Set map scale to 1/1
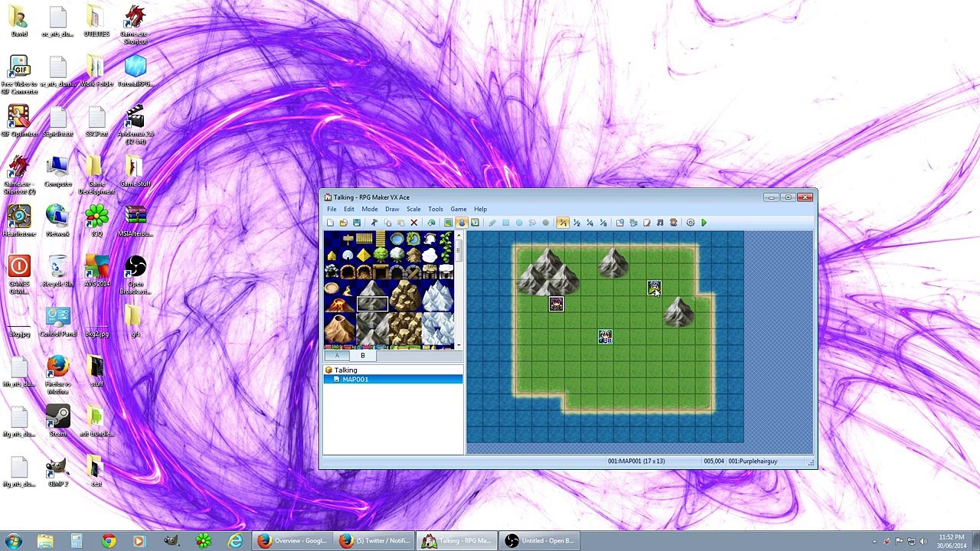Viewport: 980px width, 551px height. click(x=563, y=223)
